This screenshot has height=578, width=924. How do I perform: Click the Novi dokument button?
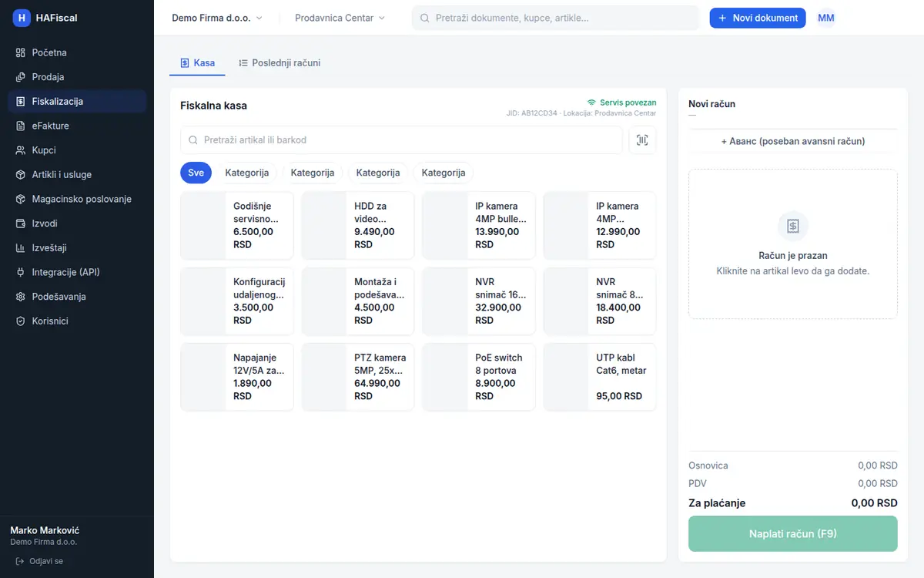click(758, 18)
